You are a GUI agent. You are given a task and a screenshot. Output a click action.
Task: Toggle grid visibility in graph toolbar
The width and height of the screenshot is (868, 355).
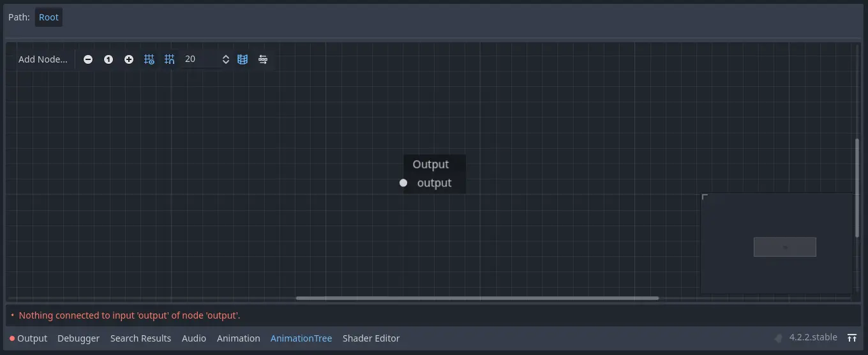(x=149, y=59)
